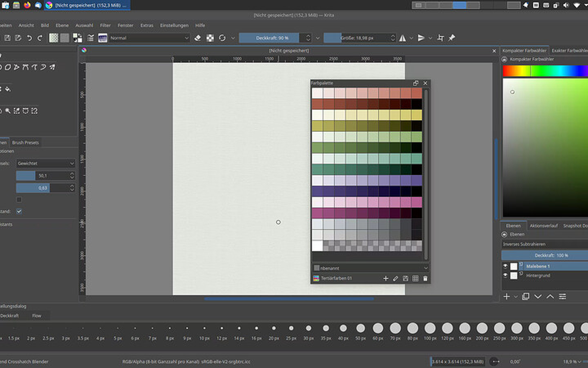Move layer down with the down arrow

538,296
